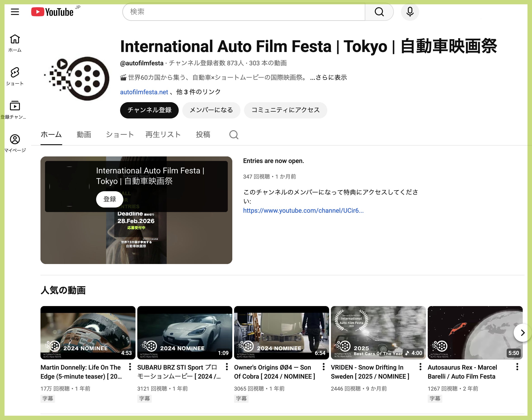The height and width of the screenshot is (420, 532).
Task: Subscribe with チャンネル登録 button
Action: pyautogui.click(x=149, y=110)
